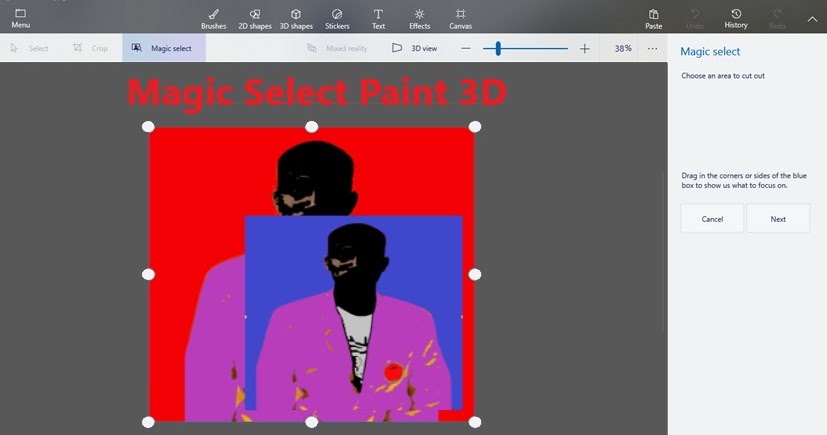
Task: Open 2D shapes tool
Action: tap(255, 18)
